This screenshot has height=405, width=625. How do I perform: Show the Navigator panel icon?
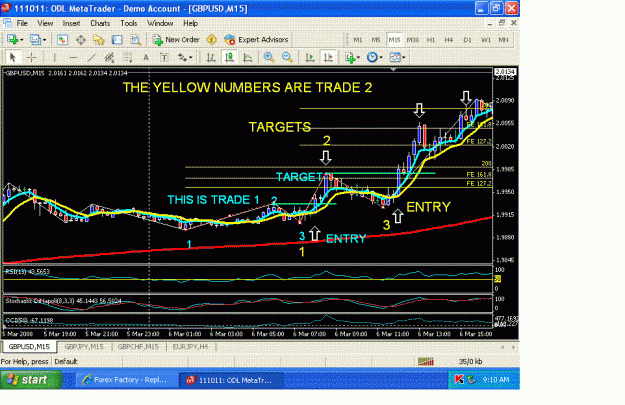tap(98, 39)
